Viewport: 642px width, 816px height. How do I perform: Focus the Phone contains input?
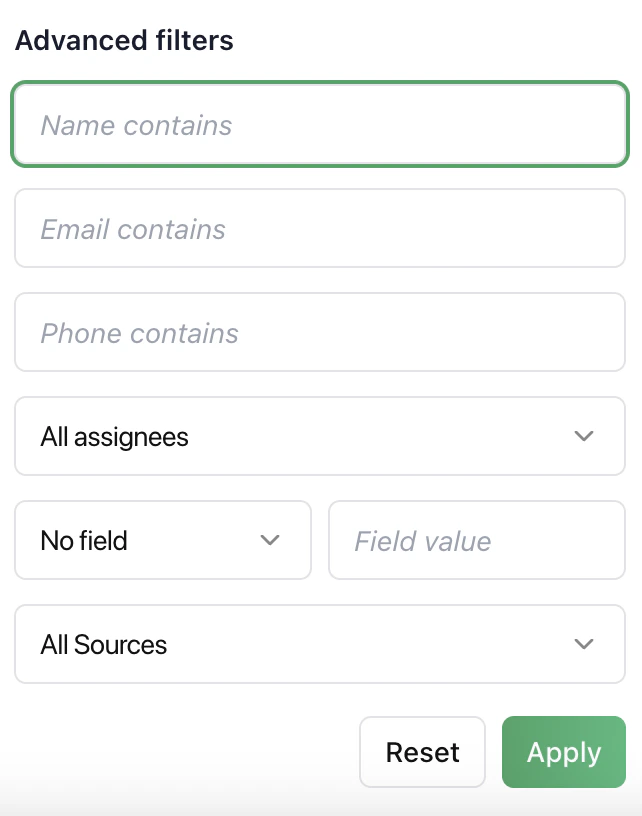click(320, 332)
